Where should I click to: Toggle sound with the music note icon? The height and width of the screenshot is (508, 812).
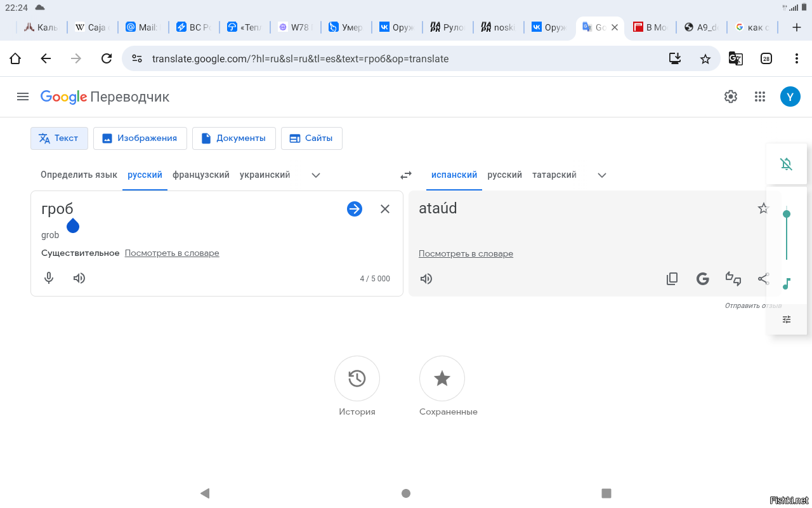[787, 284]
